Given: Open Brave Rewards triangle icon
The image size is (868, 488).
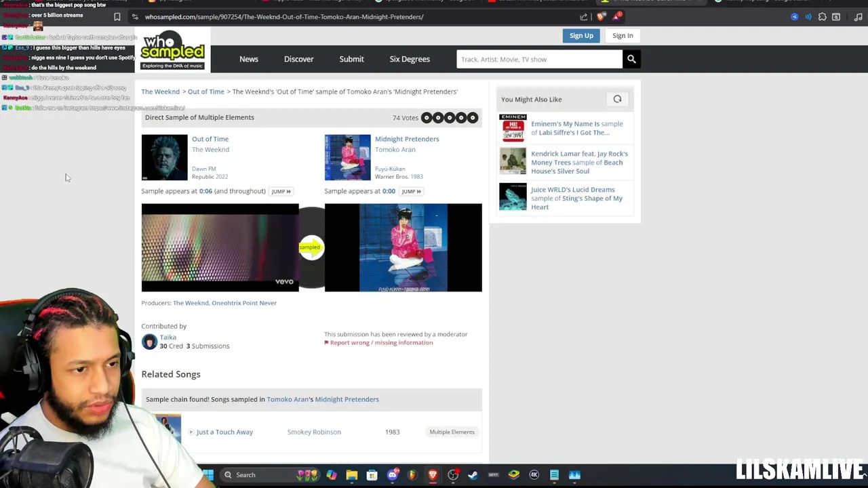Looking at the screenshot, I should point(617,17).
